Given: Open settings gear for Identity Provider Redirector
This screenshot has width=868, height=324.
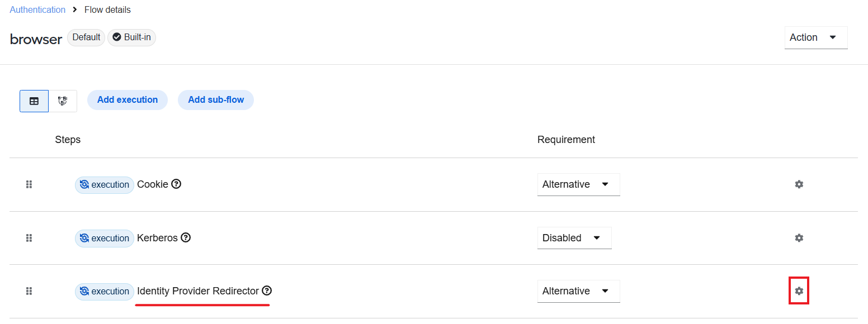Looking at the screenshot, I should (799, 291).
